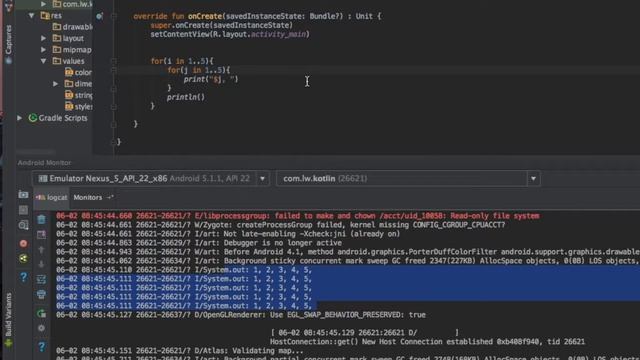
Task: Click the green yellow round monitor icon
Action: click(x=23, y=259)
